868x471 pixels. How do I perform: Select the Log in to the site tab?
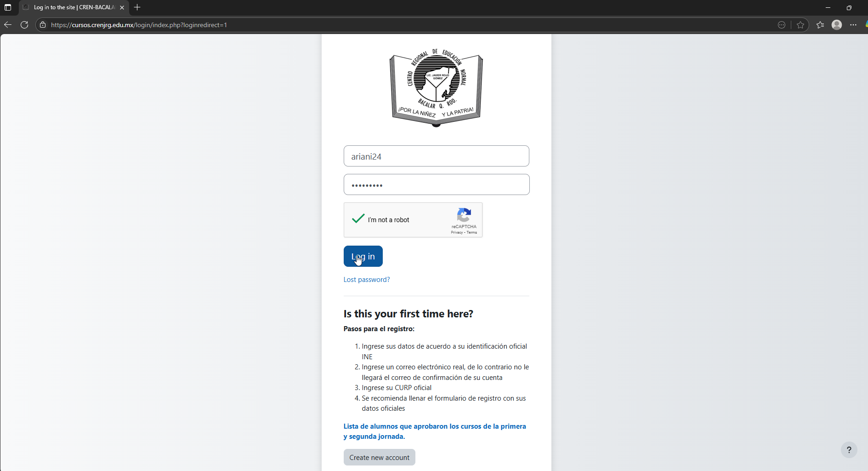(x=74, y=7)
